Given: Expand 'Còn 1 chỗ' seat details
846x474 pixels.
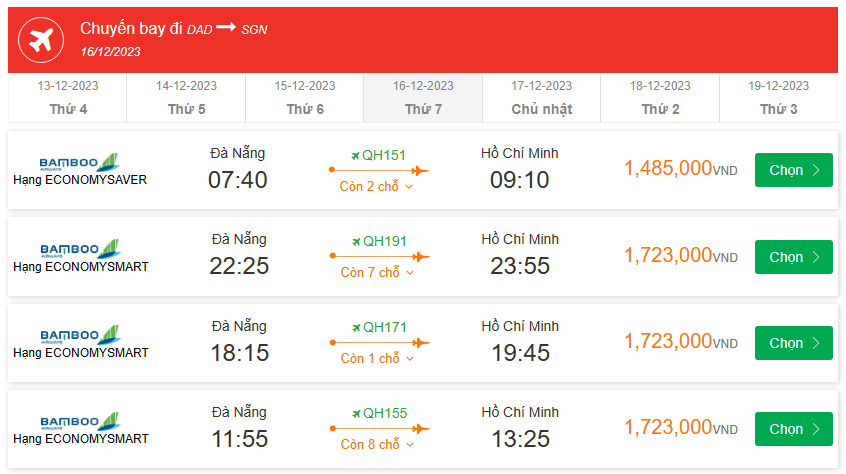Looking at the screenshot, I should pyautogui.click(x=377, y=359).
